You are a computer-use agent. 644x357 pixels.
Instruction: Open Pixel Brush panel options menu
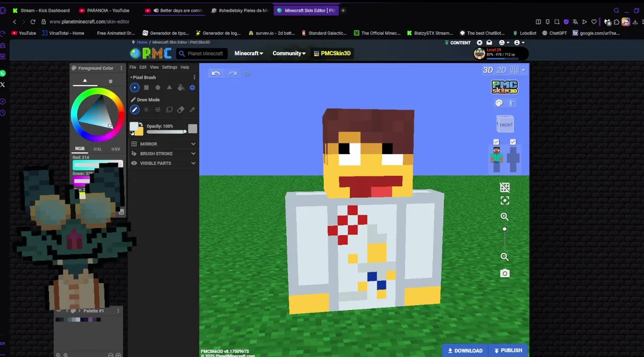pos(194,77)
